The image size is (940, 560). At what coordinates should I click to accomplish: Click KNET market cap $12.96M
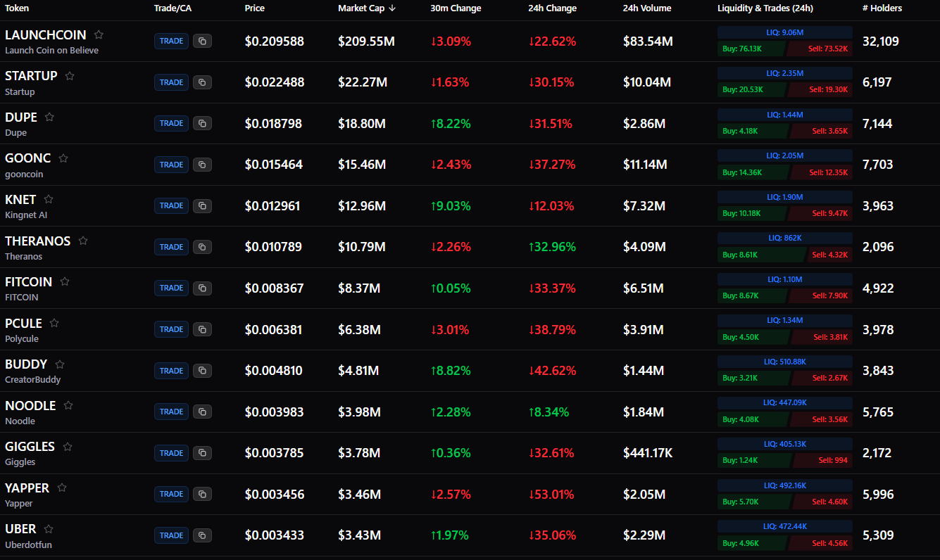[x=362, y=205]
